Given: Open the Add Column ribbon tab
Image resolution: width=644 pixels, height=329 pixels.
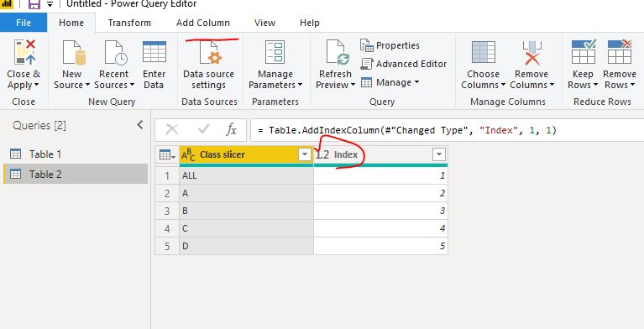Looking at the screenshot, I should pyautogui.click(x=203, y=23).
